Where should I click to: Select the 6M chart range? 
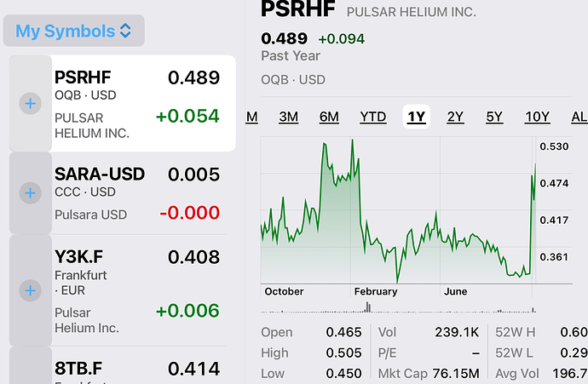(329, 117)
